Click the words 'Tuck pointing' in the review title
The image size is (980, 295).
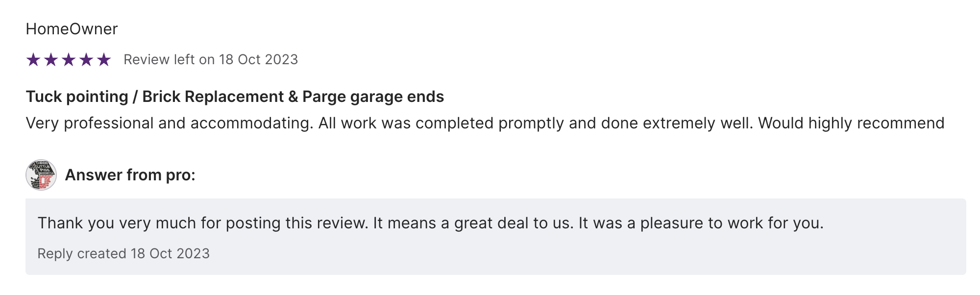[77, 97]
